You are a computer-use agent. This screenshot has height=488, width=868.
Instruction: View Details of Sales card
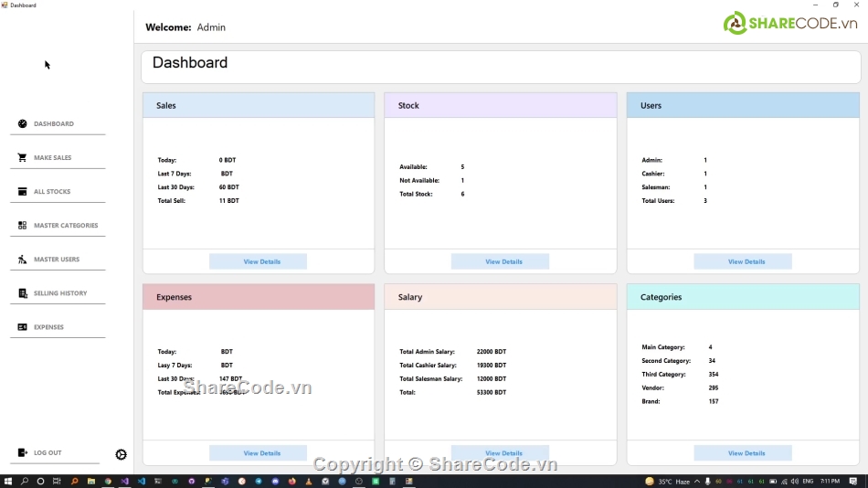coord(258,261)
